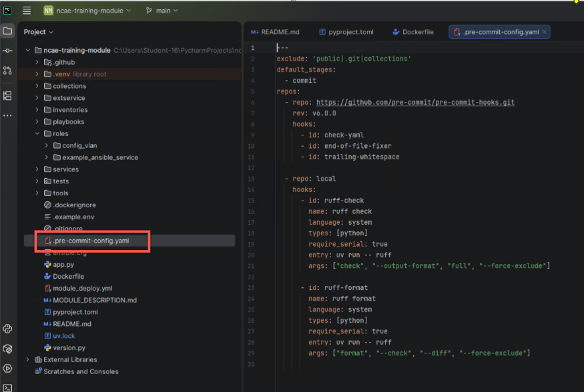
Task: Open the pre-commit-hooks GitHub URL link
Action: [415, 102]
